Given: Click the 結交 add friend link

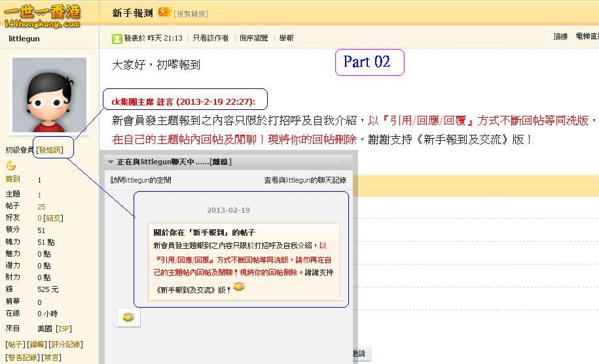Looking at the screenshot, I should click(53, 218).
